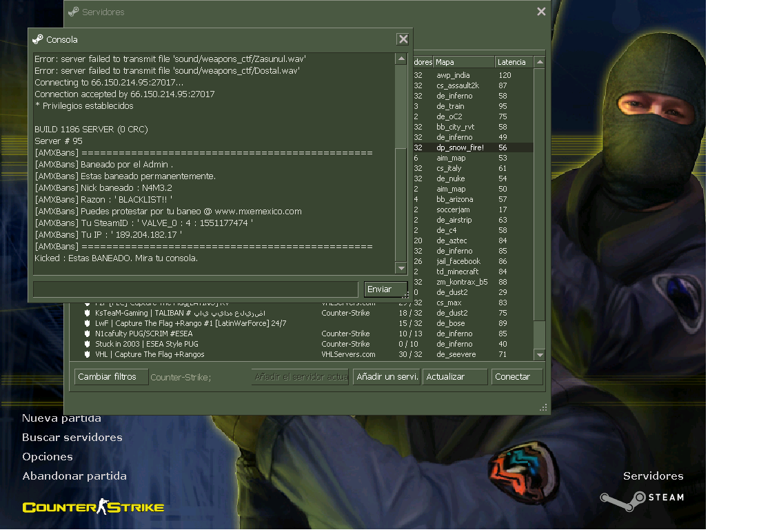Screen dimensions: 770x532
Task: Click the jail_facebook map row
Action: [x=474, y=261]
